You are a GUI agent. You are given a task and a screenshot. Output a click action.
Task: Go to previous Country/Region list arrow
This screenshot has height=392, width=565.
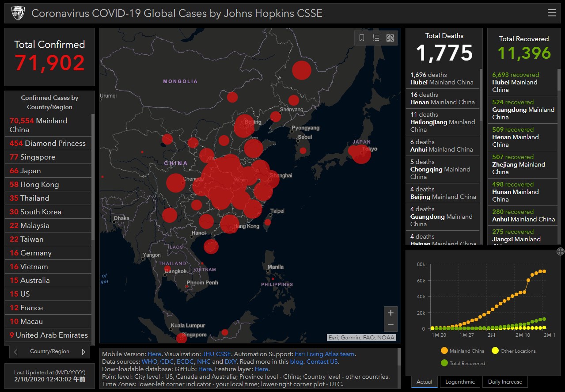(16, 352)
